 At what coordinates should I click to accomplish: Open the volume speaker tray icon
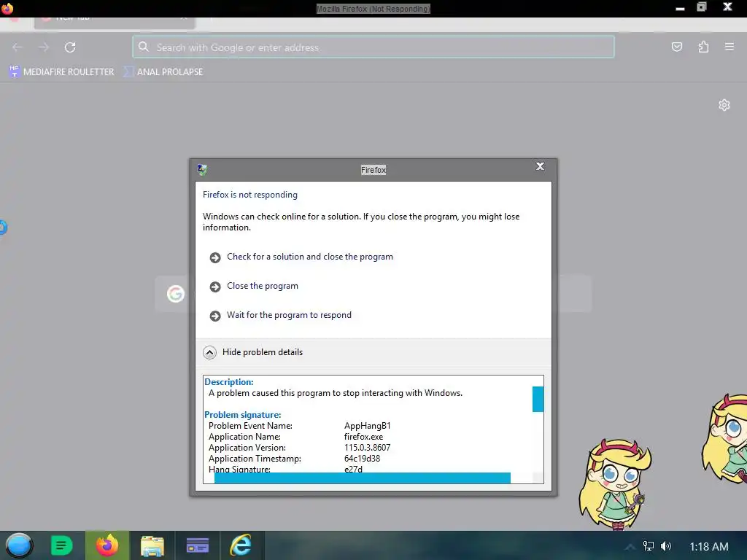pyautogui.click(x=666, y=546)
